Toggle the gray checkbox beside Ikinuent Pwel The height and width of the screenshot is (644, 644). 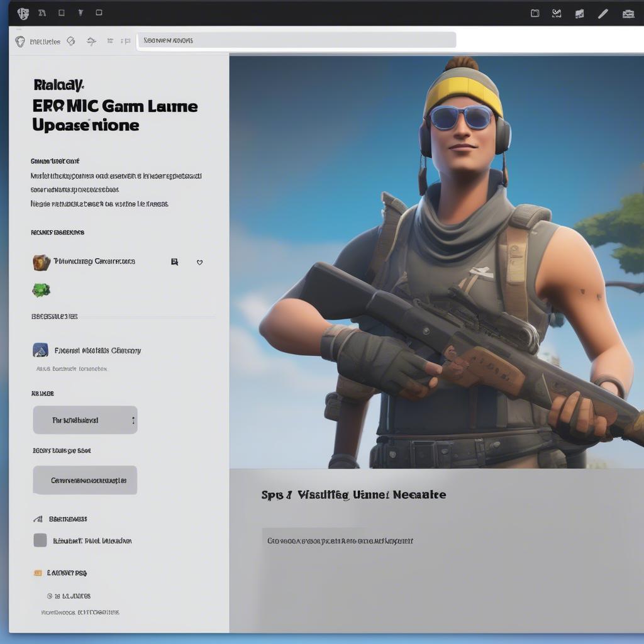(40, 540)
